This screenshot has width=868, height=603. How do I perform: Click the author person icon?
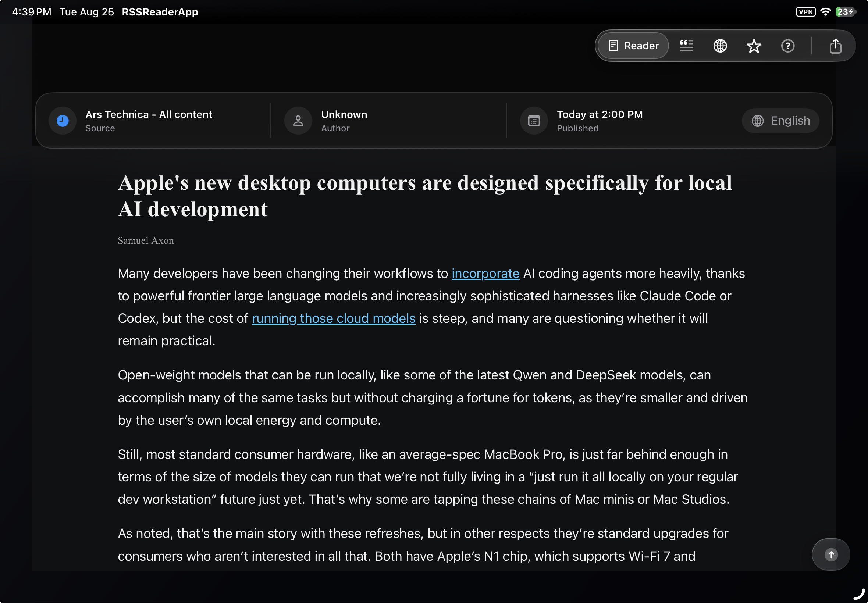(x=298, y=121)
